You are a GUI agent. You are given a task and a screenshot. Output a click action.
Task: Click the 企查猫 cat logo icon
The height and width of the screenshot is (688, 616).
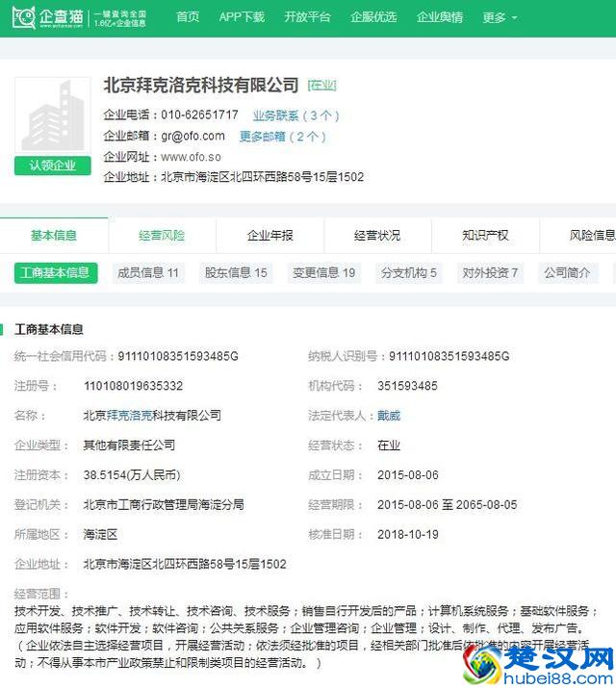click(24, 17)
